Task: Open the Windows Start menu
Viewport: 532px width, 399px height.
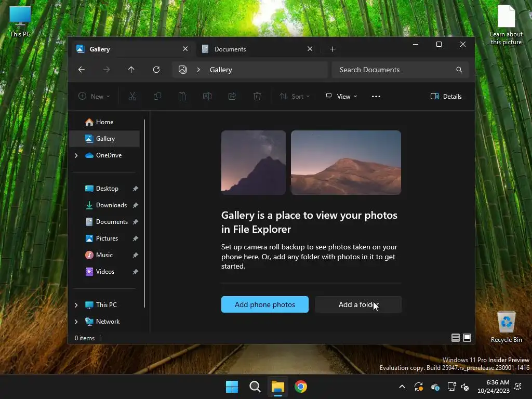Action: (232, 387)
